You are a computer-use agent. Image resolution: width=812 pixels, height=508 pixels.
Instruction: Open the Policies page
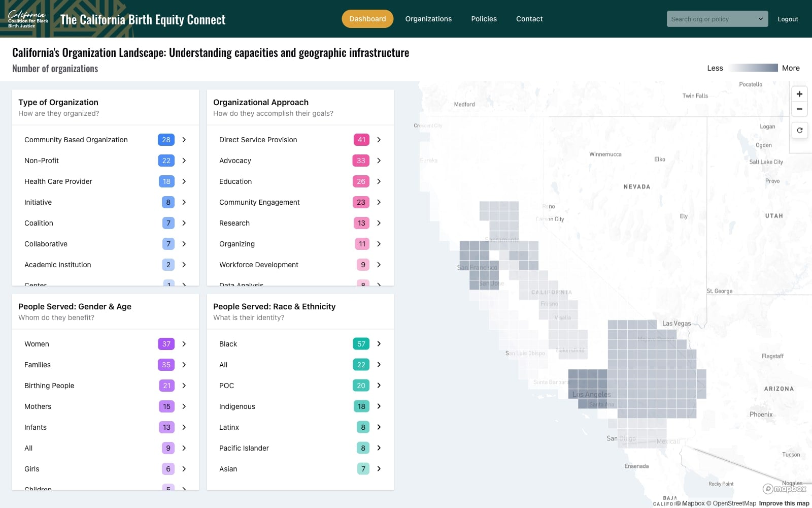[484, 19]
